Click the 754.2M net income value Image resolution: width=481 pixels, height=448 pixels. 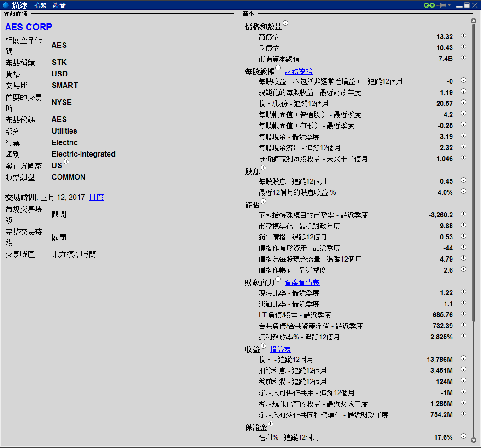[x=441, y=415]
